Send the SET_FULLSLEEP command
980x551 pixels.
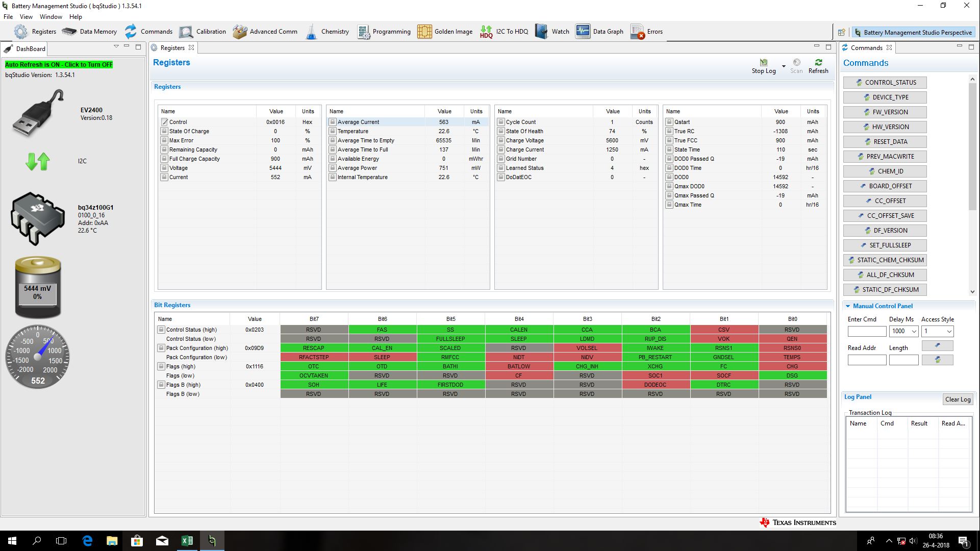tap(885, 245)
